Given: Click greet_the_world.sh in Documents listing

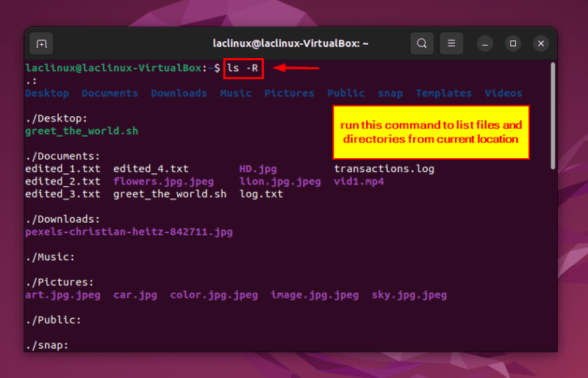Looking at the screenshot, I should [170, 194].
